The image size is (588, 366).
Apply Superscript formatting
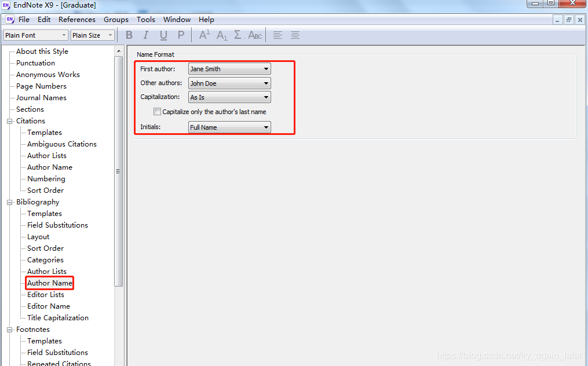pyautogui.click(x=204, y=35)
